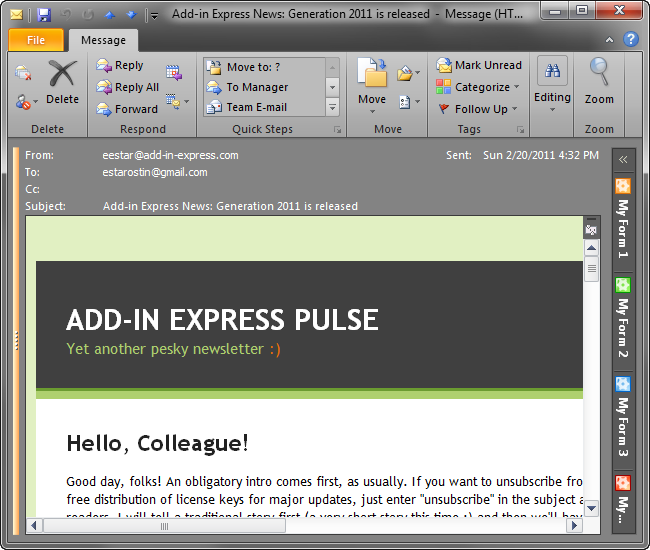Open the Move folder dropdown button
This screenshot has width=650, height=550.
(372, 86)
